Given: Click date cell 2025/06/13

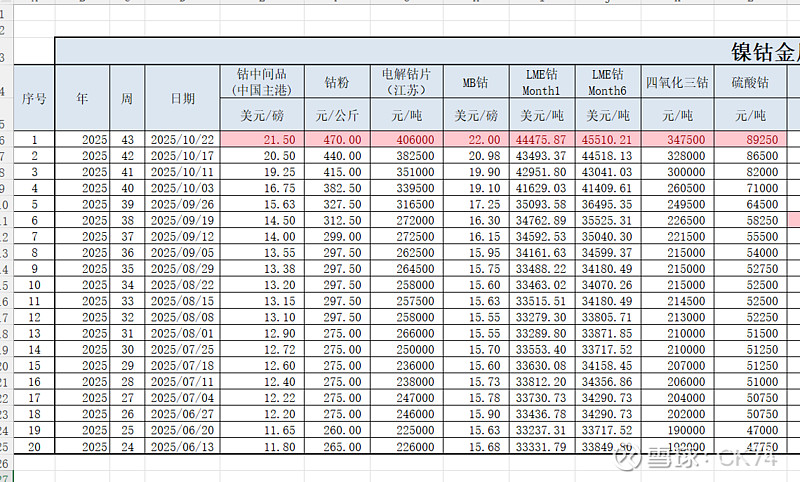Looking at the screenshot, I should click(183, 447).
